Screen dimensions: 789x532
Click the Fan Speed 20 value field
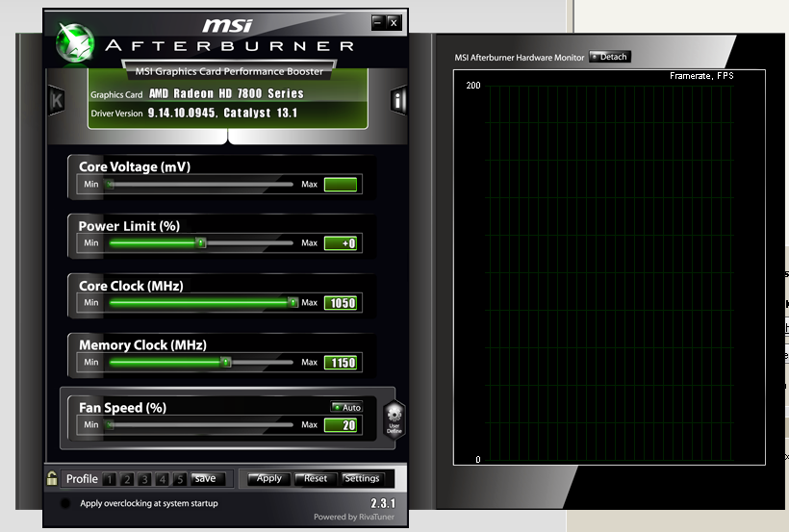click(x=341, y=425)
